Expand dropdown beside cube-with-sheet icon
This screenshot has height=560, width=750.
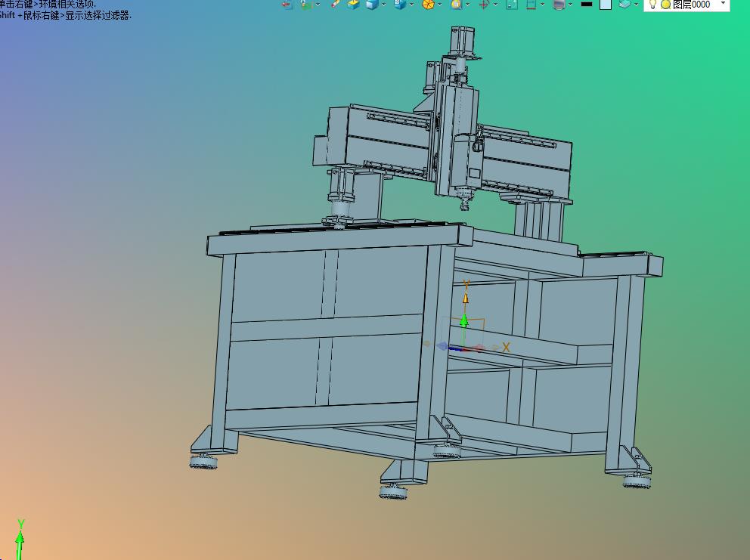(411, 5)
